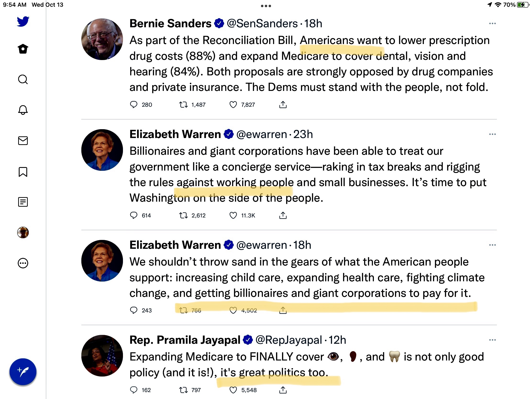
Task: Expand more options on Jayapal's tweet
Action: pos(492,340)
